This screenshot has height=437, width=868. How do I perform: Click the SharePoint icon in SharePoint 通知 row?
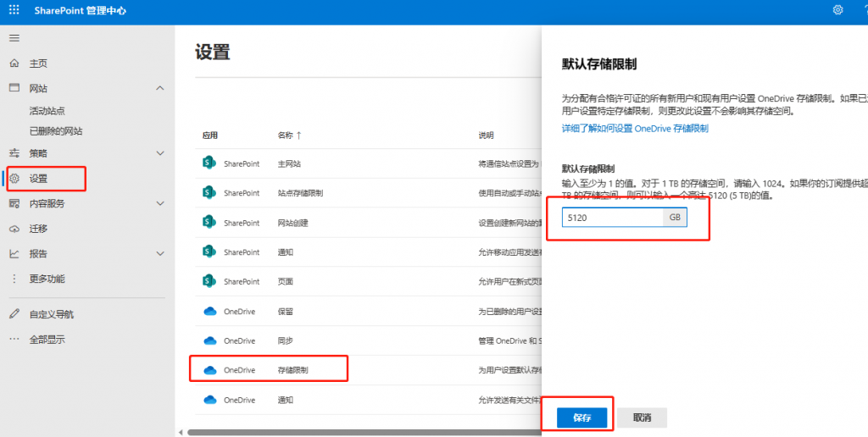[x=209, y=252]
